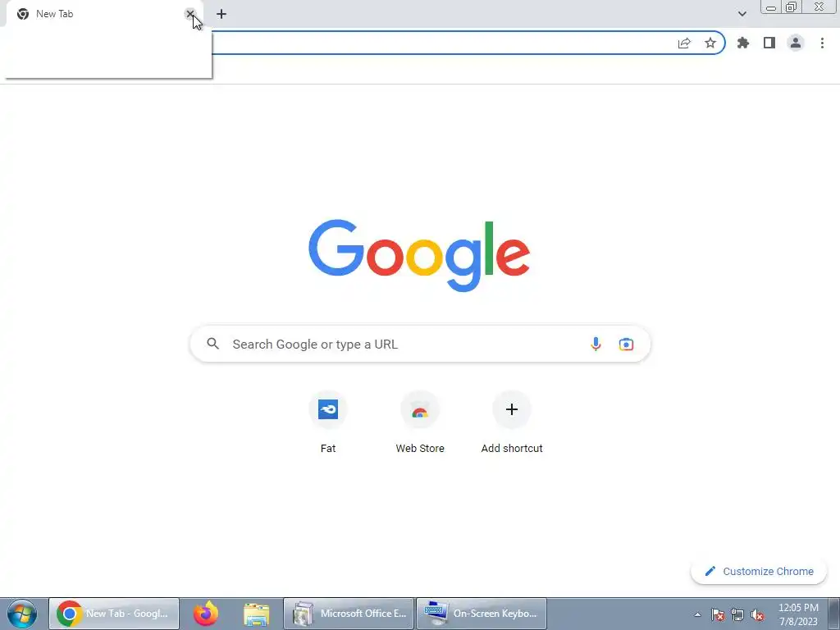Switch to Chrome in taskbar
This screenshot has height=630, width=840.
pyautogui.click(x=114, y=614)
